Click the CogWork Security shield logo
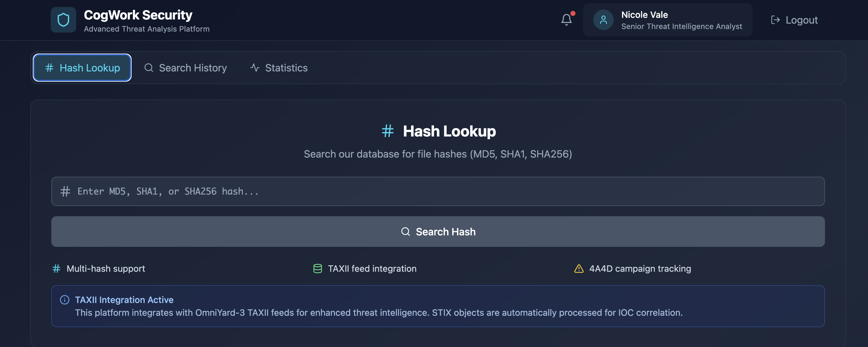This screenshot has height=347, width=868. 63,19
